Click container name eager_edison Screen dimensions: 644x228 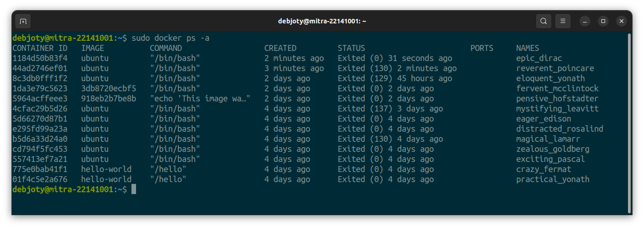pos(544,119)
